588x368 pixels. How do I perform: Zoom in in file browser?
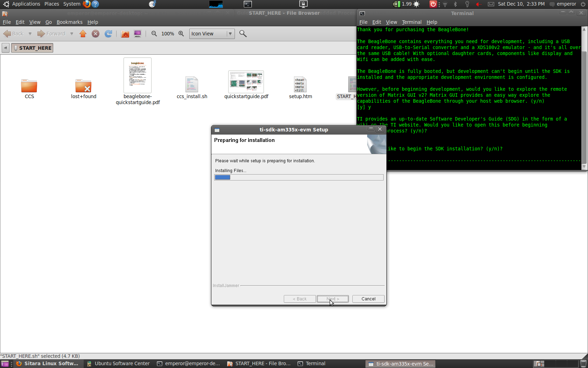181,34
